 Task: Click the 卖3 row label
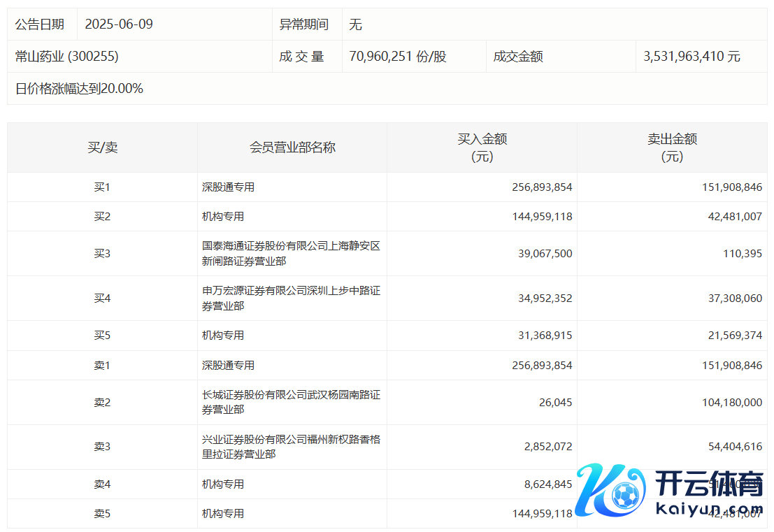102,447
